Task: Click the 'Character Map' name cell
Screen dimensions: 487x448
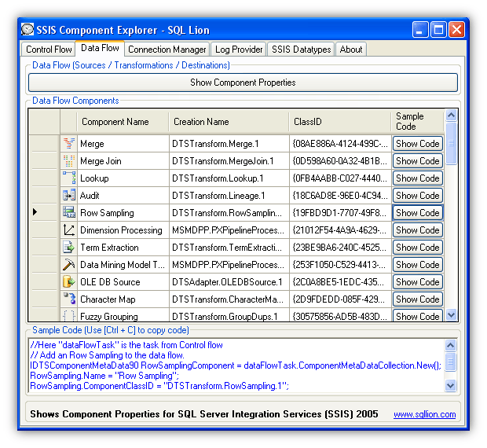Action: pyautogui.click(x=123, y=299)
